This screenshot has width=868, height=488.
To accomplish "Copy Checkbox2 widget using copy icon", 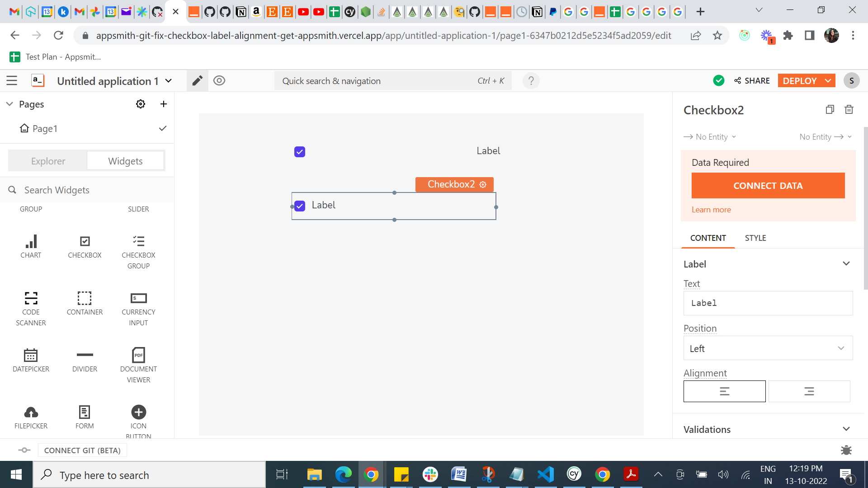I will tap(830, 109).
